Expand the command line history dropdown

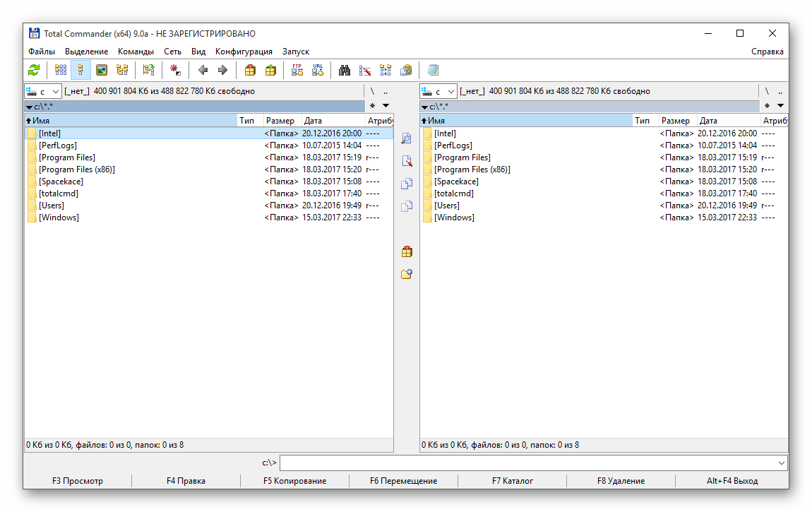coord(781,463)
